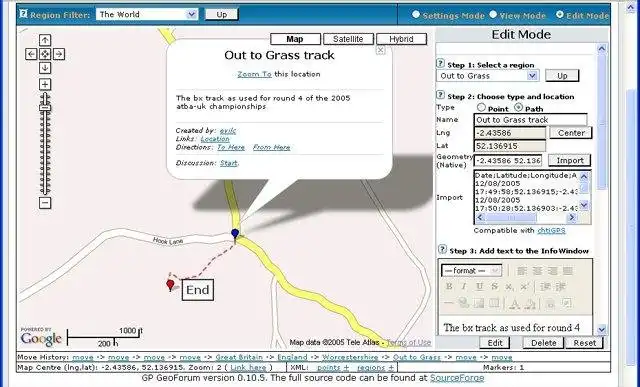This screenshot has height=387, width=640.
Task: Apply superscript formatting in editor
Action: tap(524, 287)
